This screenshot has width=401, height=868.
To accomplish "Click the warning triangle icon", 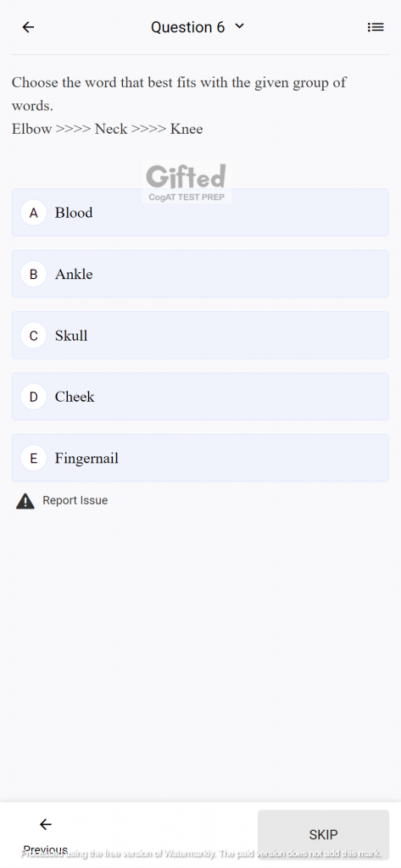I will pyautogui.click(x=25, y=501).
